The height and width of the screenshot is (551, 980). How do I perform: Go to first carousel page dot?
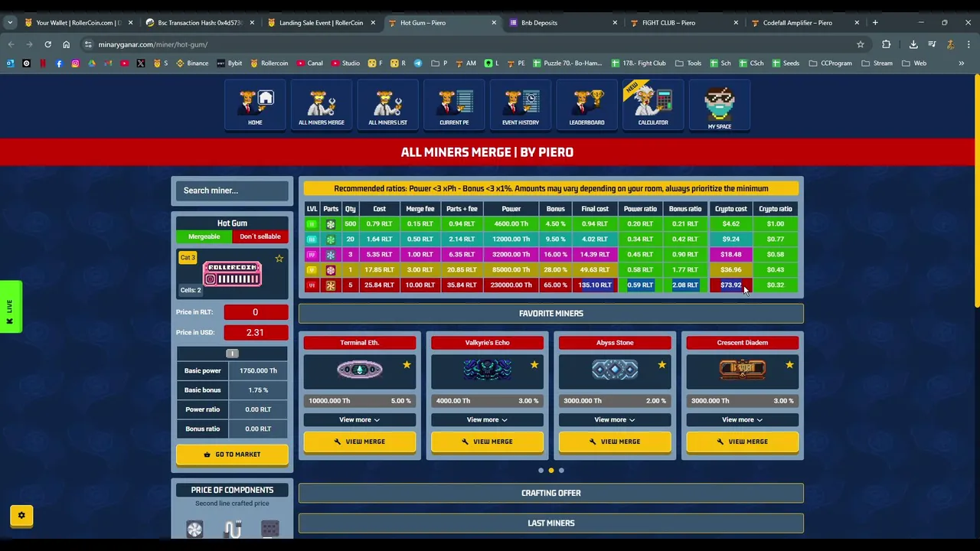click(541, 471)
